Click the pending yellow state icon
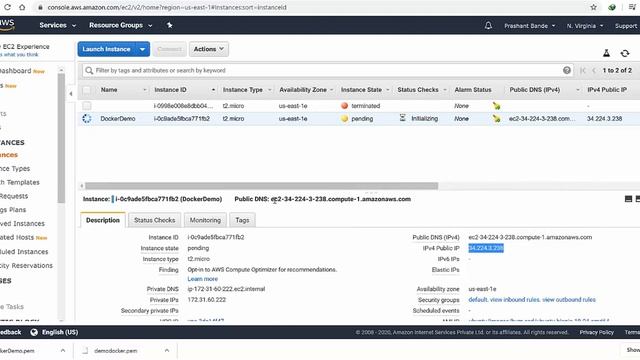The width and height of the screenshot is (640, 360). point(344,119)
